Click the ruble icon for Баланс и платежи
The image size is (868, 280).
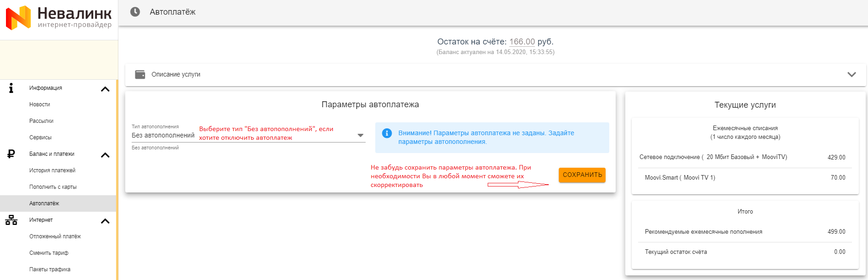(x=11, y=154)
